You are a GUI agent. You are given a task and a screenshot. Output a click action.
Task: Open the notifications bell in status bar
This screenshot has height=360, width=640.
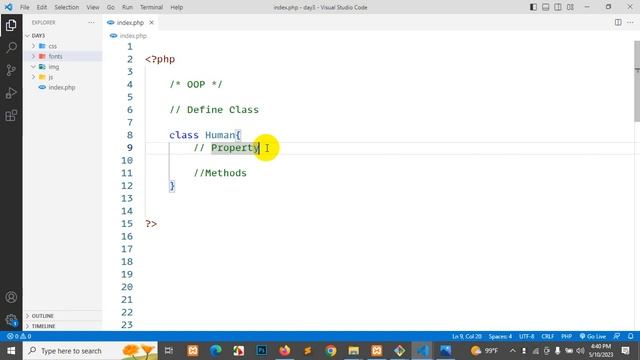(631, 336)
